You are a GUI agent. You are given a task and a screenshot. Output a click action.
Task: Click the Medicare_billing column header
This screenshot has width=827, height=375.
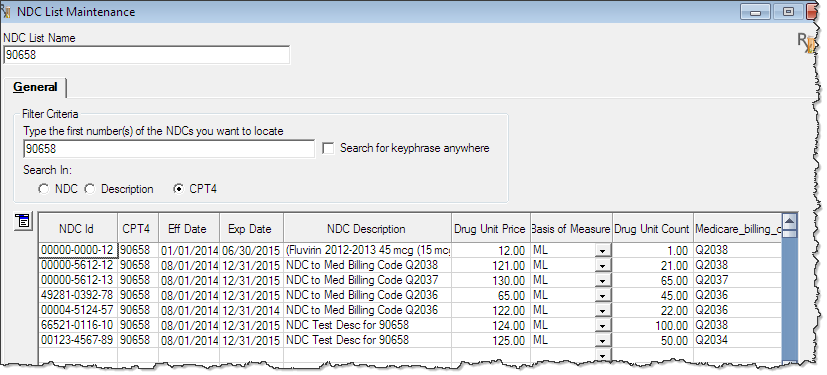[x=737, y=228]
